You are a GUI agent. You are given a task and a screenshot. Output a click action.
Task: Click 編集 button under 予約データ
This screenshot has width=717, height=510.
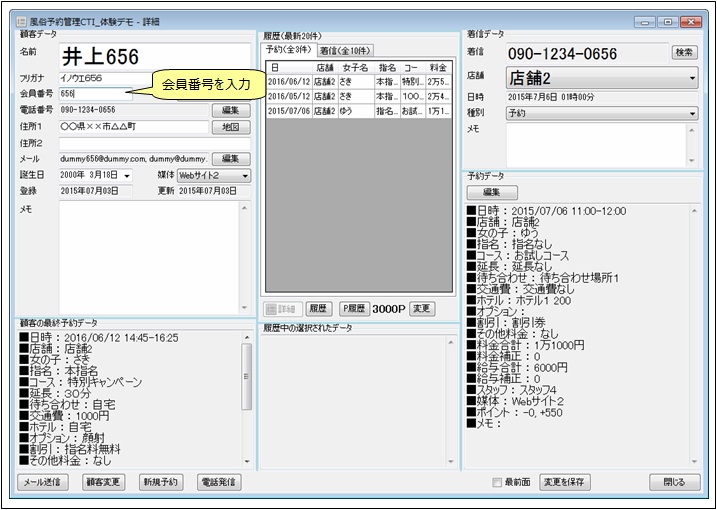[x=492, y=192]
